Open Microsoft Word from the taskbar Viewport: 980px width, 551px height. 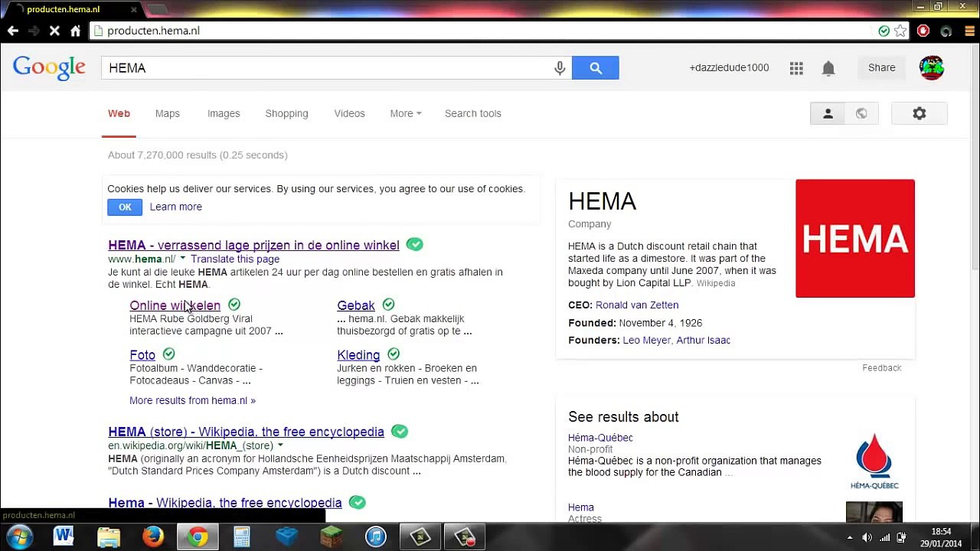(x=64, y=536)
